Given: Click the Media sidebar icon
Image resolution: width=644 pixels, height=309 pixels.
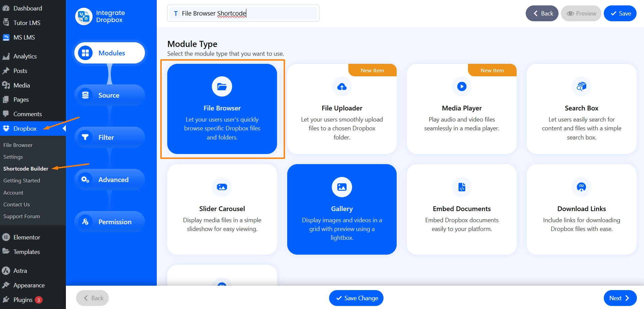Looking at the screenshot, I should [x=6, y=85].
